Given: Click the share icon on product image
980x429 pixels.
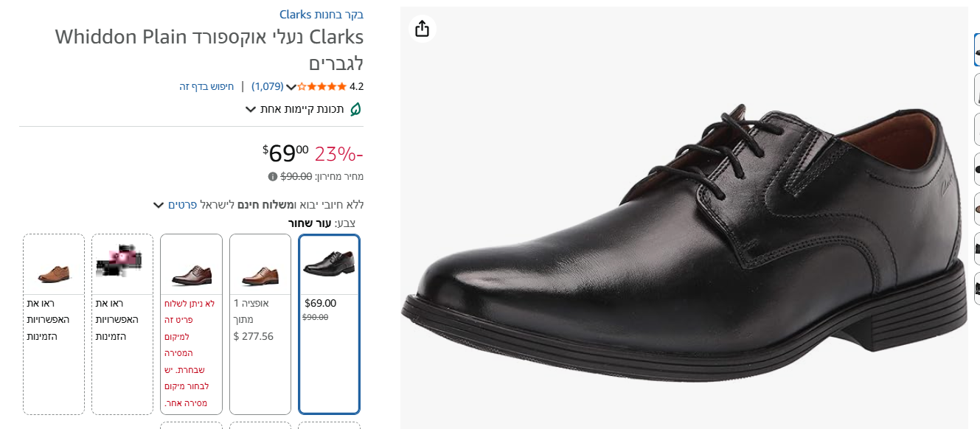Looking at the screenshot, I should 422,29.
